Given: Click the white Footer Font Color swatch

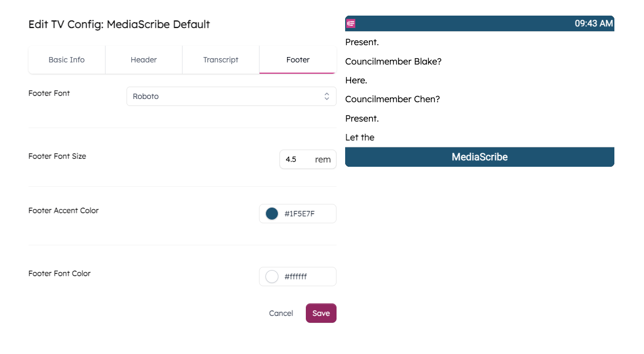Looking at the screenshot, I should (x=271, y=276).
